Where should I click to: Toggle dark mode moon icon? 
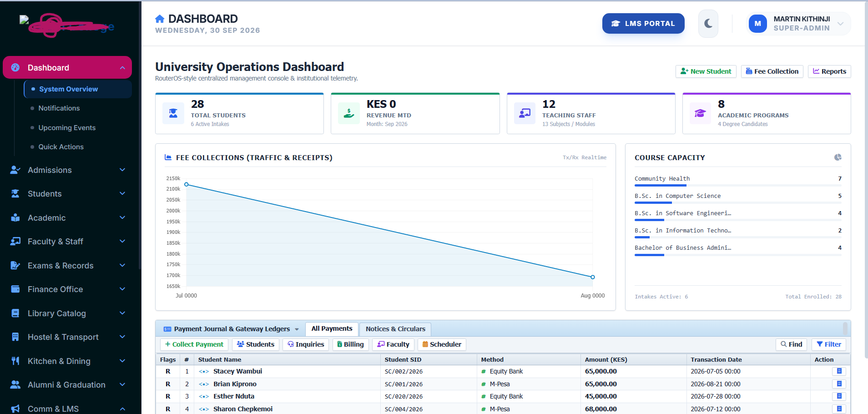tap(708, 24)
